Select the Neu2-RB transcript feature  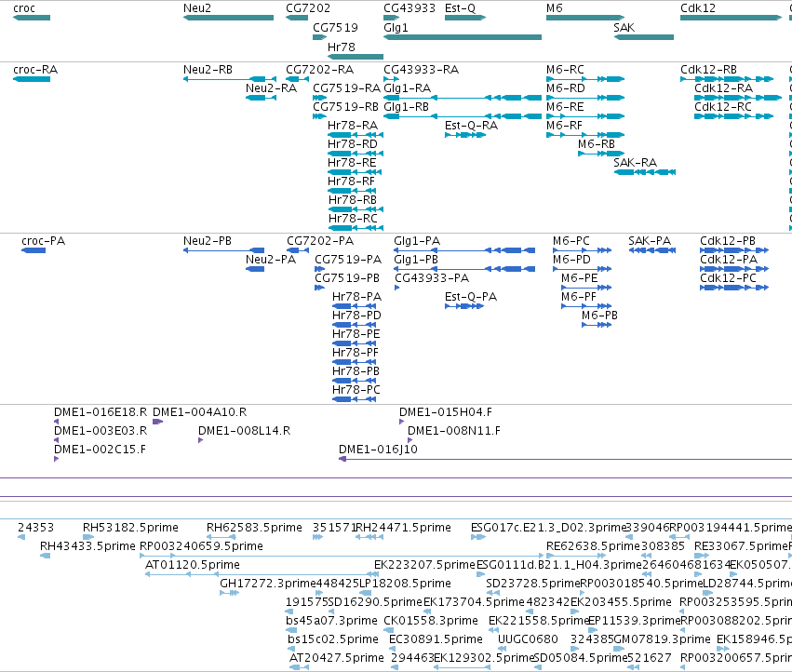230,79
